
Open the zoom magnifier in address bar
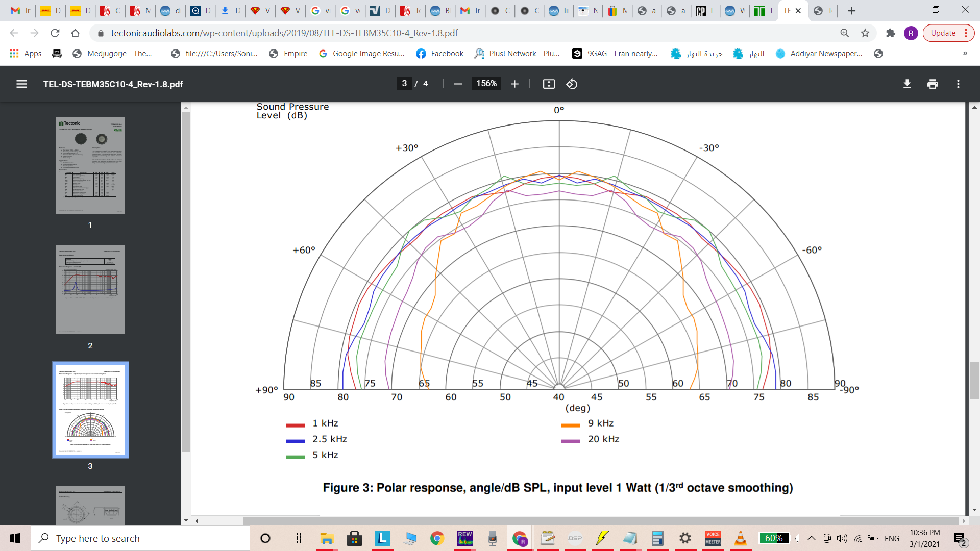(x=845, y=33)
